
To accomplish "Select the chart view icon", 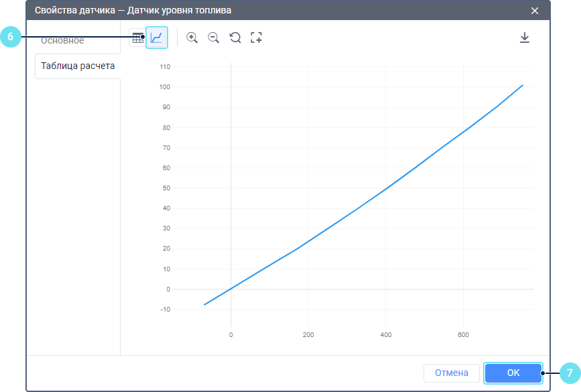I will [x=157, y=38].
